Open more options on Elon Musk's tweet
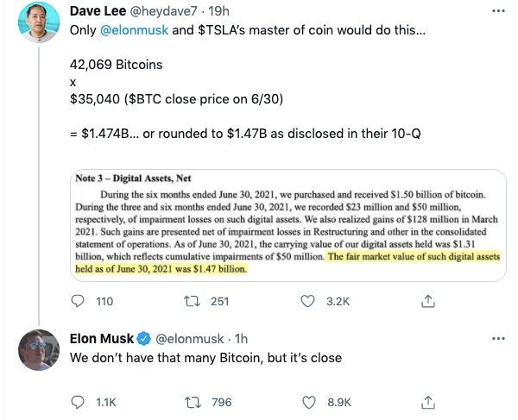Viewport: 518px width, 420px height. 498,338
